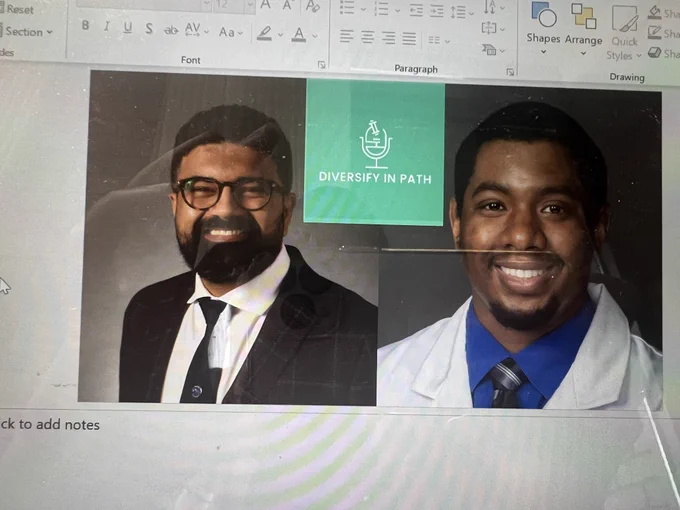Increase font size with large A
The height and width of the screenshot is (510, 680).
pos(265,5)
